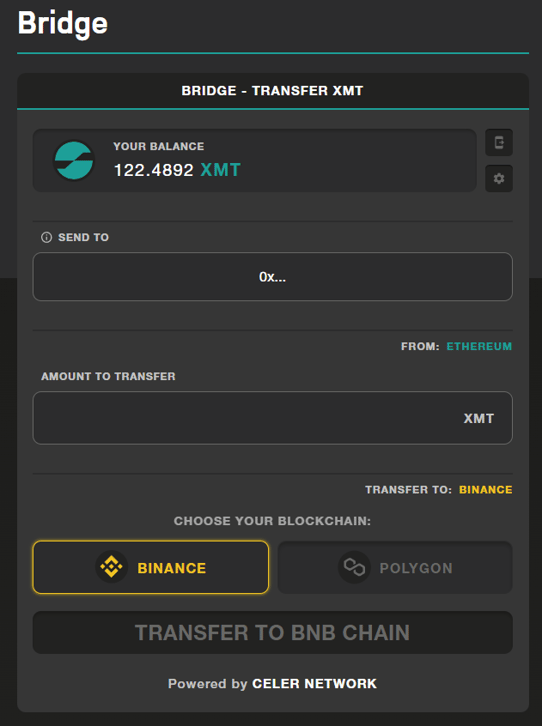Click the Polygon chain logo icon
The image size is (542, 726).
tap(354, 567)
